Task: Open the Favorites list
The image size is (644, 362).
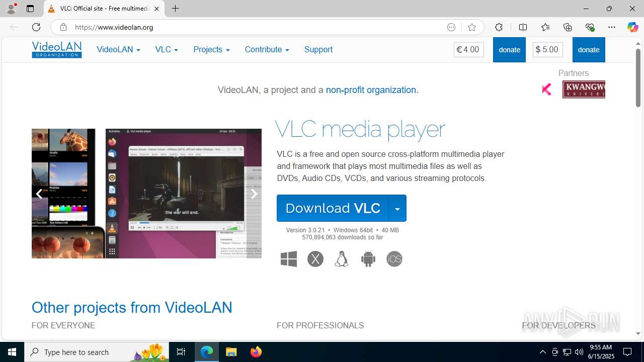Action: [x=545, y=27]
